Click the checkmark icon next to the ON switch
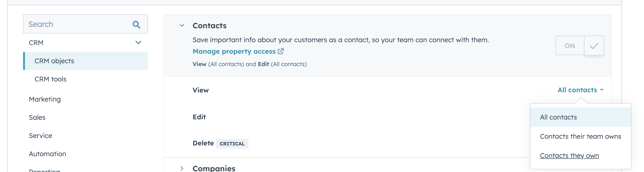The height and width of the screenshot is (172, 644). 594,46
